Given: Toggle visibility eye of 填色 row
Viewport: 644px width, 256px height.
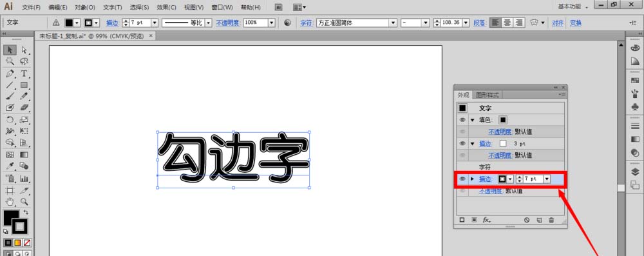Looking at the screenshot, I should pos(462,120).
